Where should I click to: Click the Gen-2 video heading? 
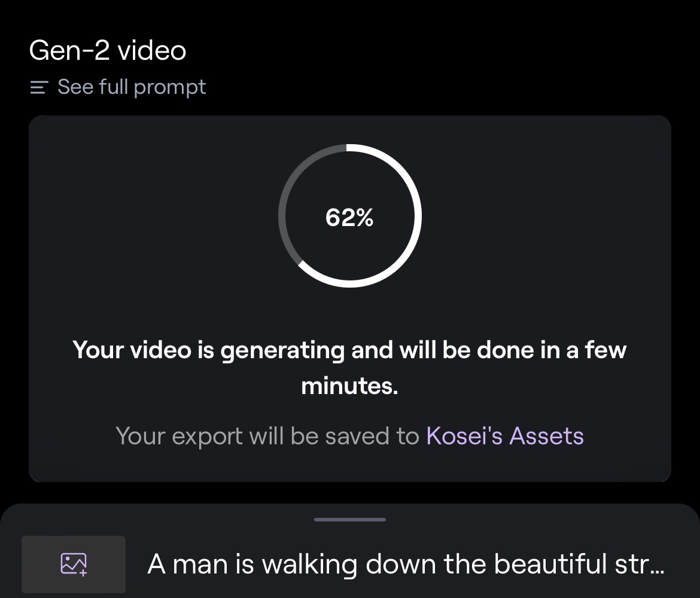(108, 50)
